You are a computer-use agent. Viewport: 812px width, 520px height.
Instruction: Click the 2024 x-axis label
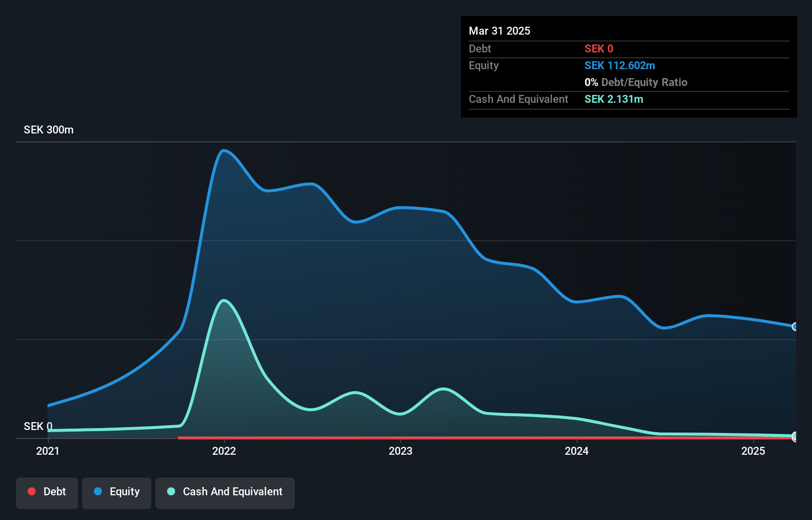(577, 451)
